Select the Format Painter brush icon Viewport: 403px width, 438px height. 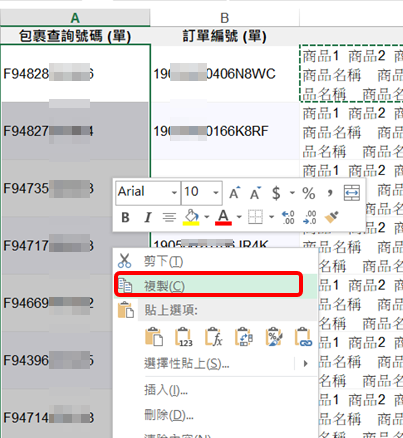[x=332, y=217]
